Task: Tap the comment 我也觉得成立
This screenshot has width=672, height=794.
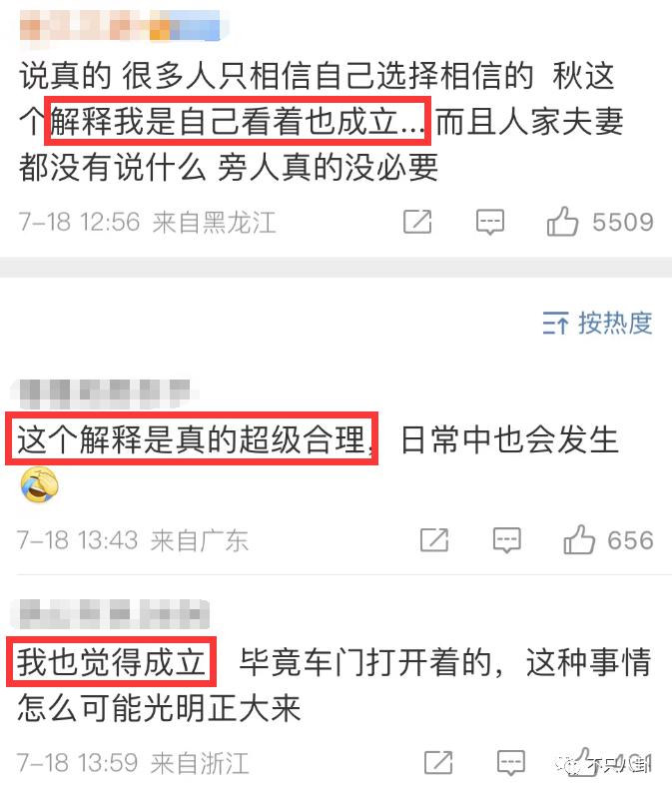Action: coord(335,684)
